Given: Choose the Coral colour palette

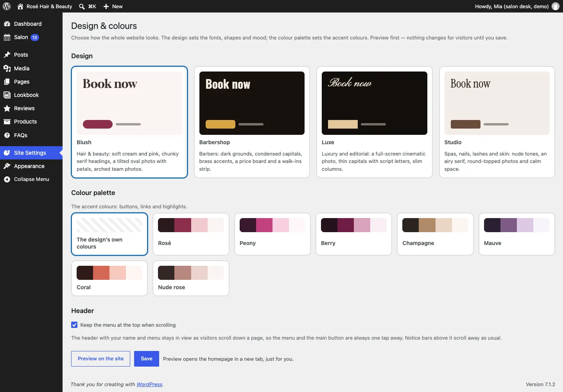Looking at the screenshot, I should [x=109, y=278].
